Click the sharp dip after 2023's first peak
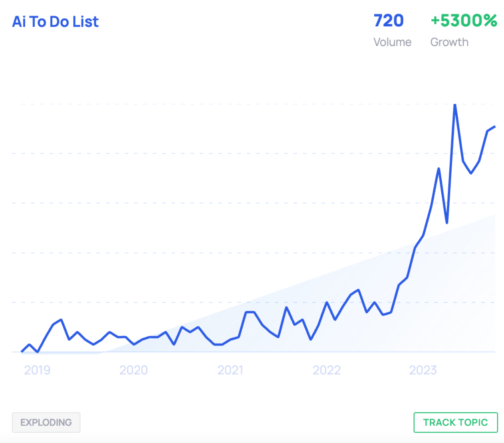This screenshot has height=443, width=504. 447,222
